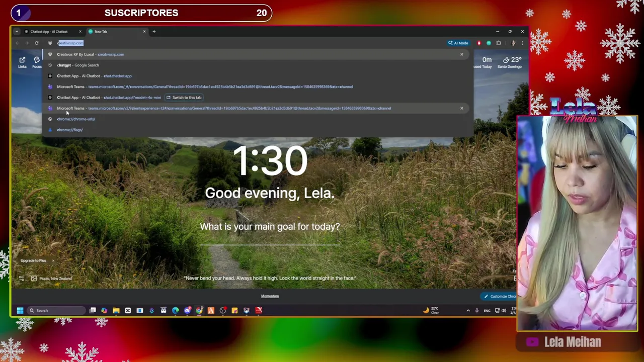644x362 pixels.
Task: Open Momentum settings sliders icon
Action: click(x=22, y=279)
